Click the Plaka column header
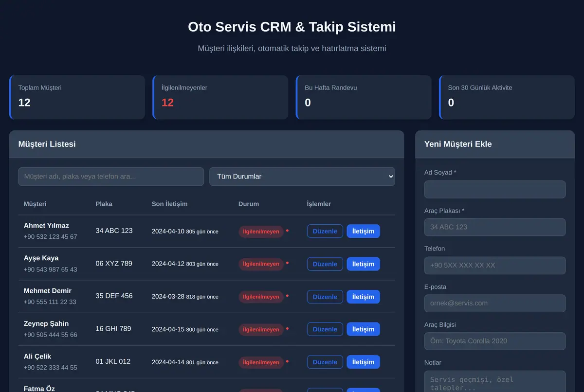This screenshot has height=392, width=584. [104, 204]
